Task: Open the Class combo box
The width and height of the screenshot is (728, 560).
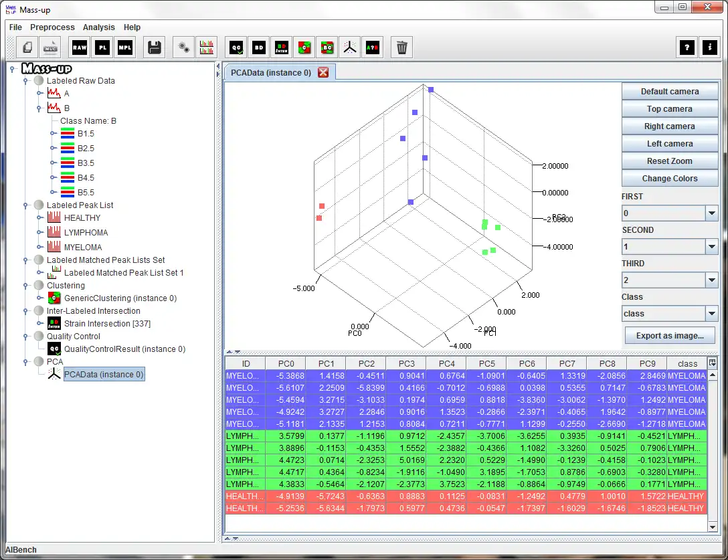Action: pyautogui.click(x=670, y=313)
